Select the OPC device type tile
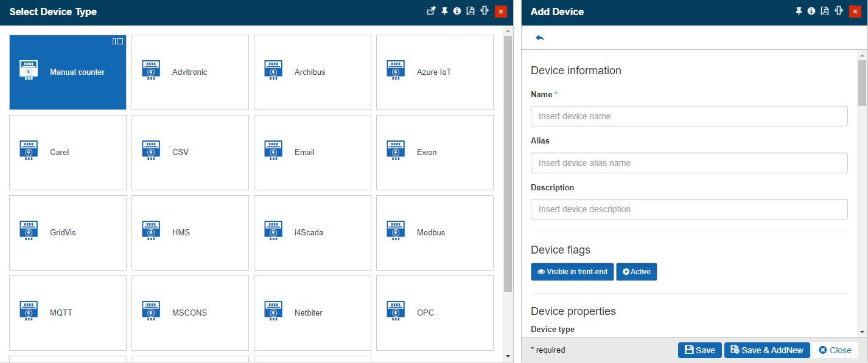 click(435, 313)
